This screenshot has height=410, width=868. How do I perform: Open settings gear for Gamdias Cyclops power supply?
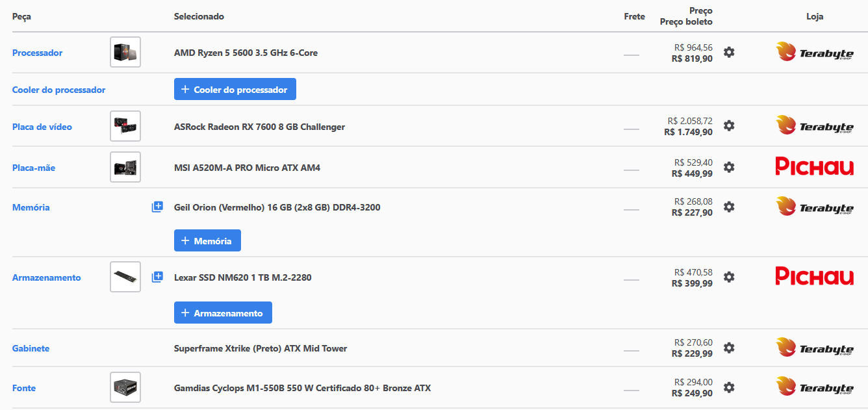729,387
